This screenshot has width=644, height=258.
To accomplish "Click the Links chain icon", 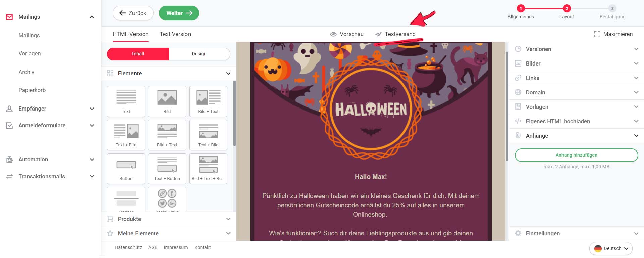I will click(518, 78).
